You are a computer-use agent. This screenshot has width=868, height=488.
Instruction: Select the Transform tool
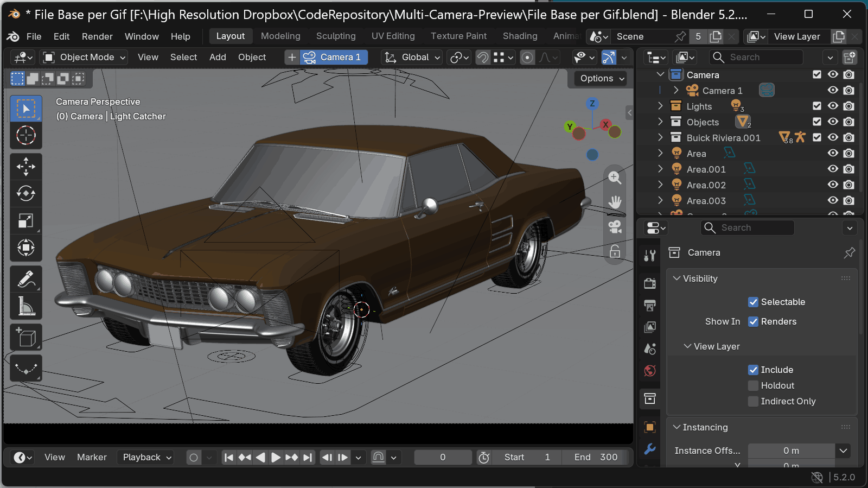pos(26,248)
